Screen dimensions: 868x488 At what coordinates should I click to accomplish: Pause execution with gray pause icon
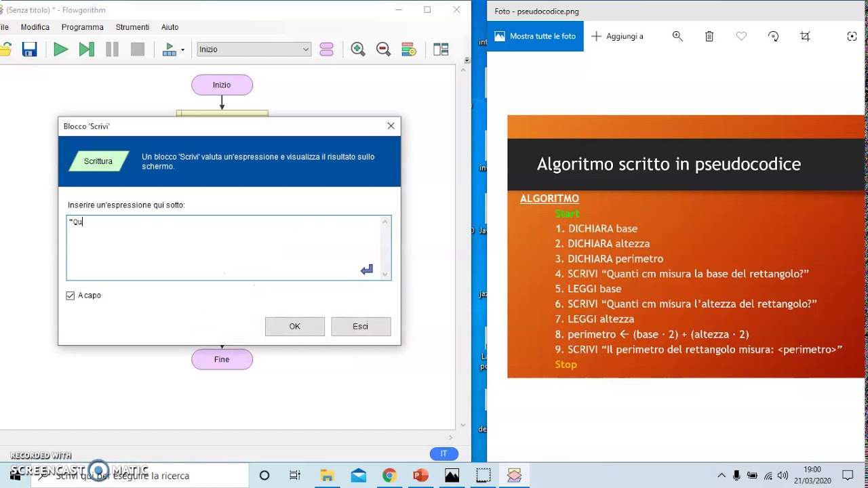click(x=112, y=49)
